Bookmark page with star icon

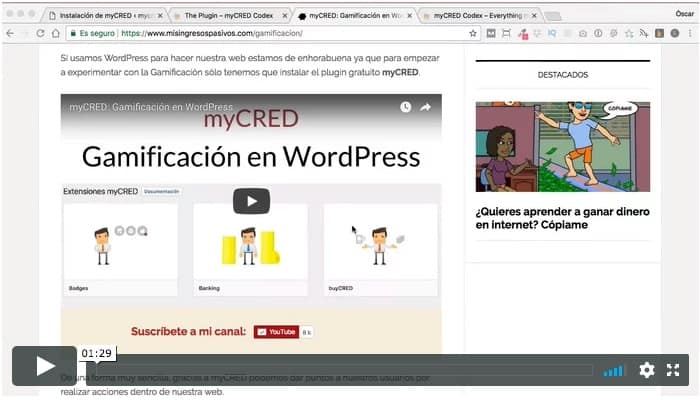pyautogui.click(x=473, y=33)
